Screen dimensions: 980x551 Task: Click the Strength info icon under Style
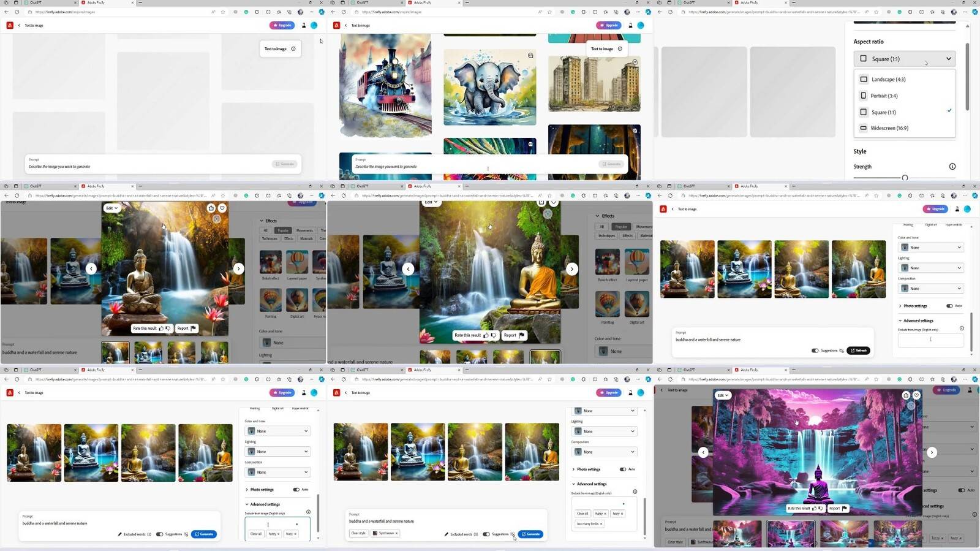(x=952, y=167)
